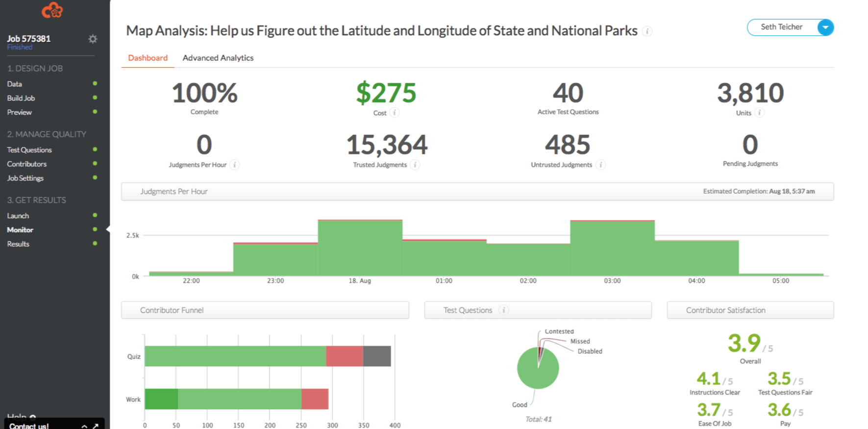Open the Build Job sidebar item
The image size is (868, 429).
[21, 98]
